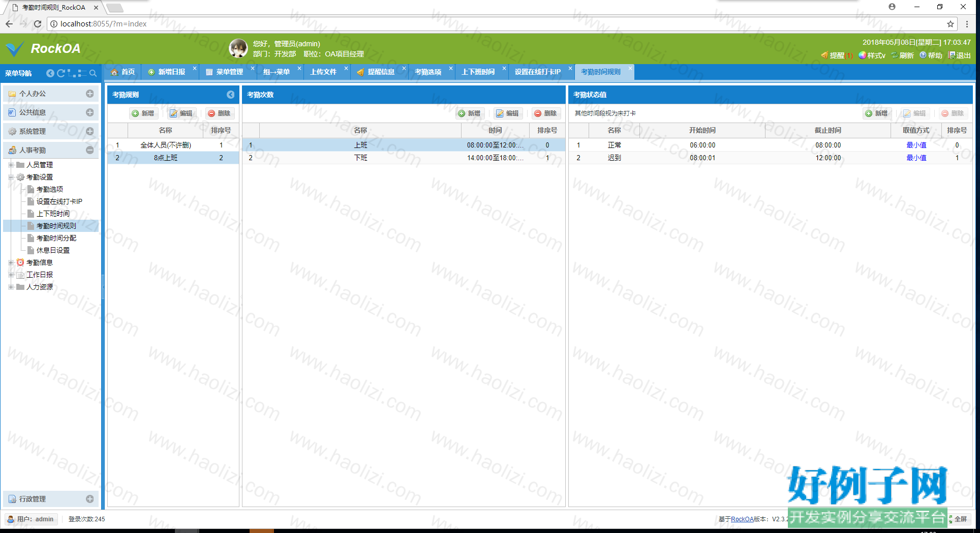
Task: Click the browser back arrow
Action: coord(9,23)
